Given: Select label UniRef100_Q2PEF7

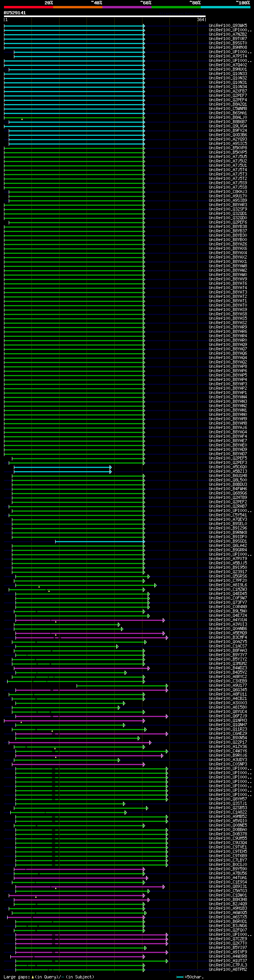Looking at the screenshot, I should tap(228, 95).
